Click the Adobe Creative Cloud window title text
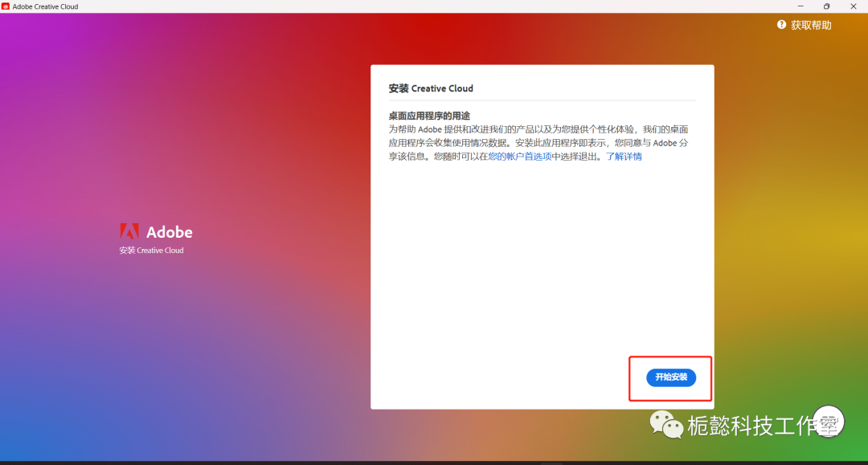Screen dimensions: 868x465 pyautogui.click(x=46, y=6)
